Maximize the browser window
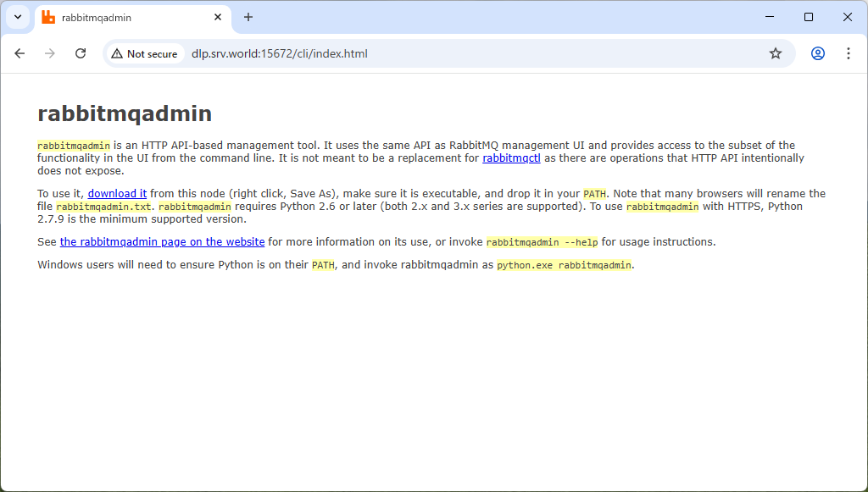This screenshot has height=492, width=868. tap(809, 17)
